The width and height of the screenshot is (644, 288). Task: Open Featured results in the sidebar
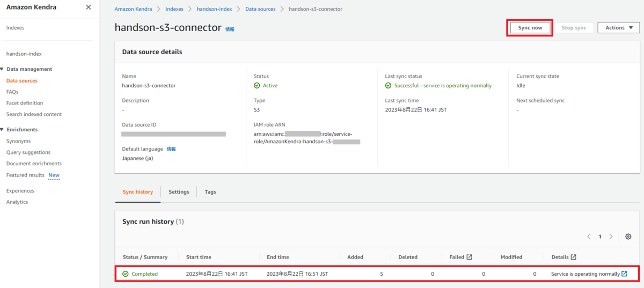click(x=25, y=175)
